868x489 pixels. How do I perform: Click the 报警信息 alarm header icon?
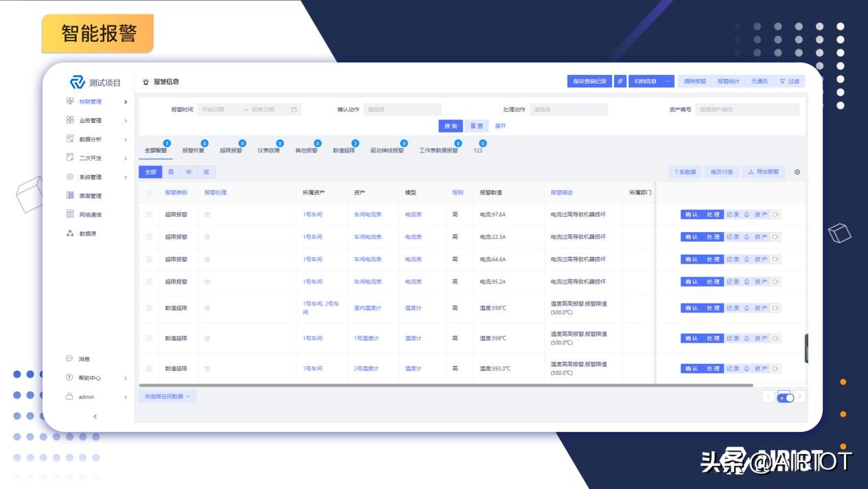click(x=145, y=82)
